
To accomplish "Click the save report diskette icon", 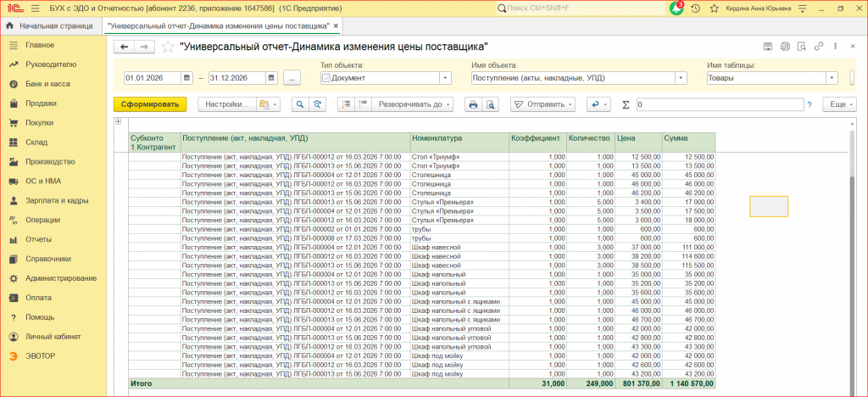I will coord(768,47).
